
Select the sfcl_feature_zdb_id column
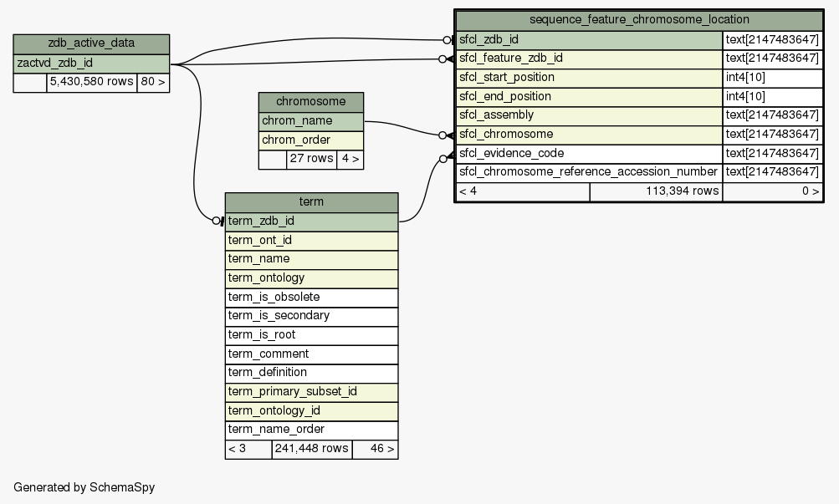pos(589,59)
